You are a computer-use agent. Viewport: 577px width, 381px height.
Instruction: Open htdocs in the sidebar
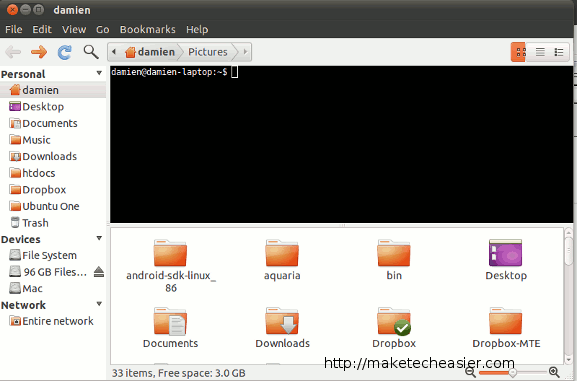point(53,173)
